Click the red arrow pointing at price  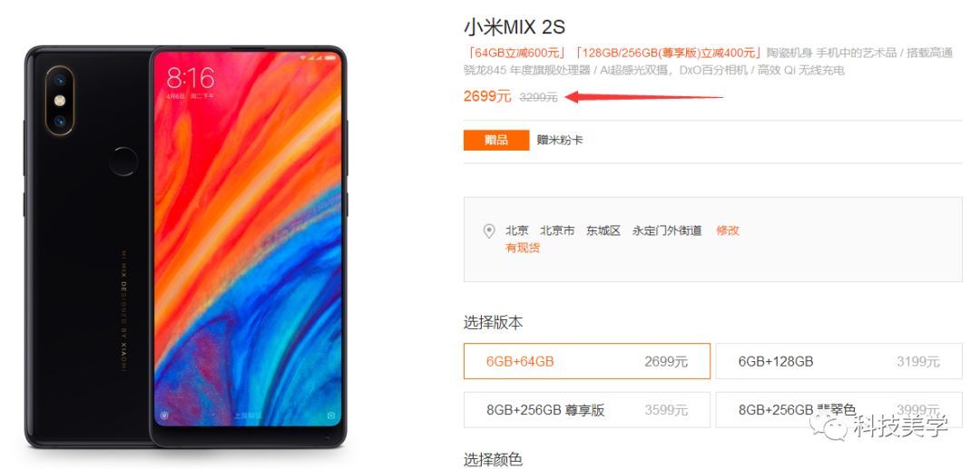click(x=643, y=97)
